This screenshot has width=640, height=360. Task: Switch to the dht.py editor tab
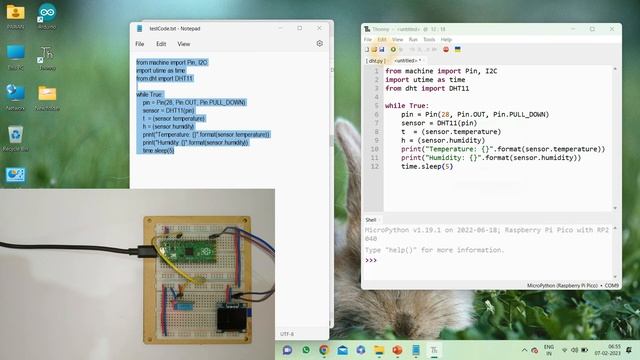tap(376, 60)
